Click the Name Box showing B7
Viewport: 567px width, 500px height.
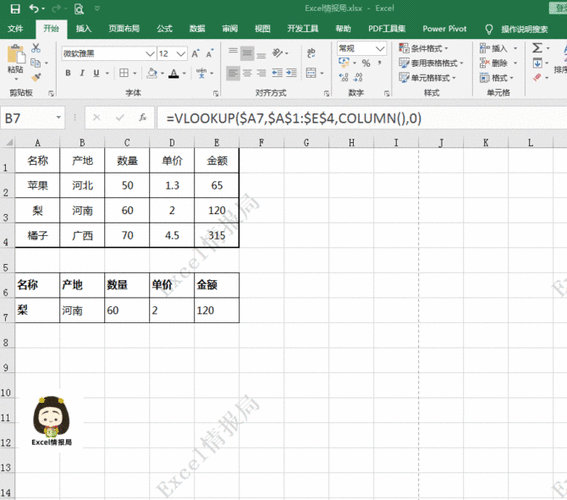33,118
